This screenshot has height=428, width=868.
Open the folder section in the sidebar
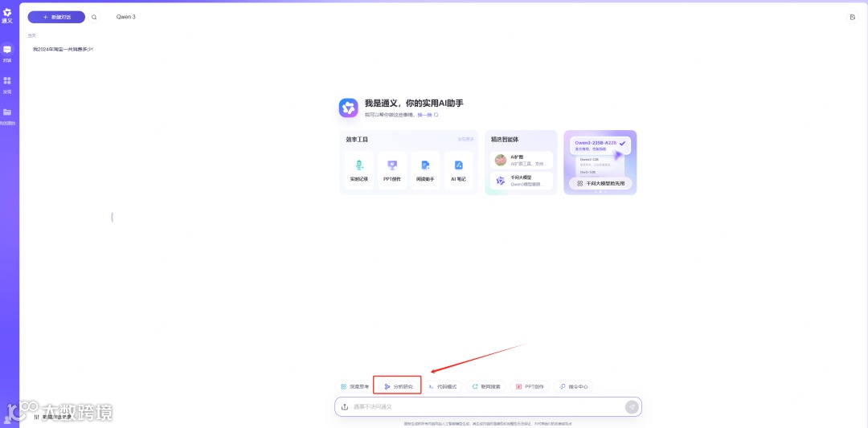tap(7, 116)
